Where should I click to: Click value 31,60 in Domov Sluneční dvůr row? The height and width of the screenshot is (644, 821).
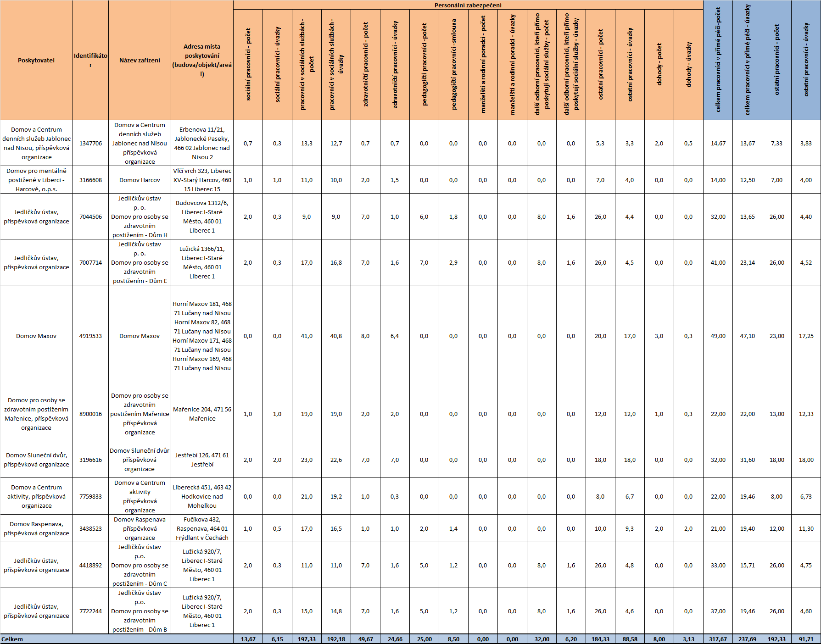coord(747,460)
